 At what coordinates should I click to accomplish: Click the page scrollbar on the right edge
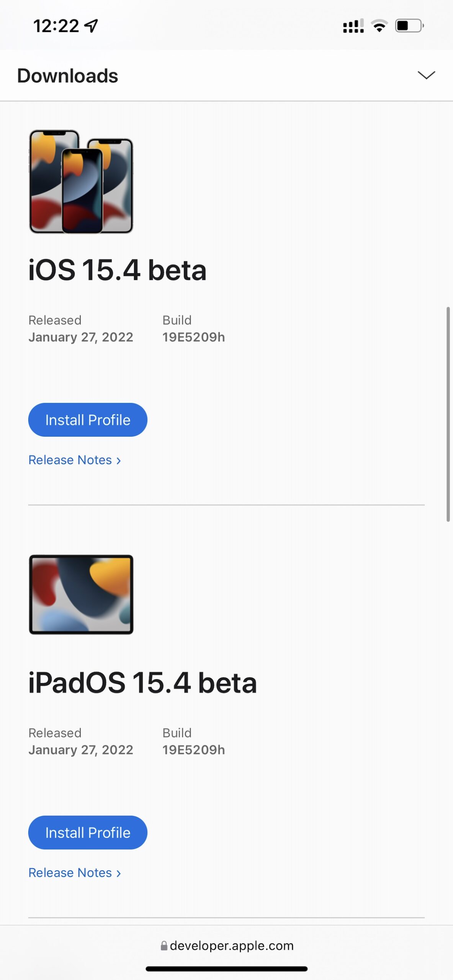click(448, 414)
